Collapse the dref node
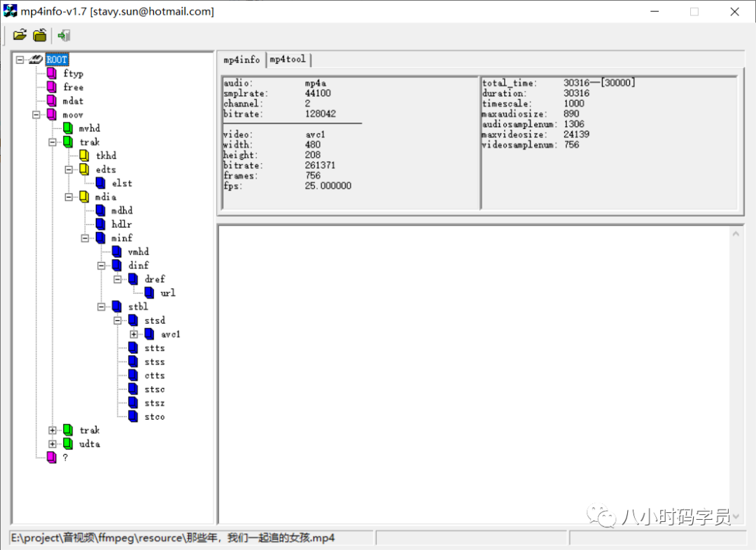The width and height of the screenshot is (756, 550). point(118,280)
